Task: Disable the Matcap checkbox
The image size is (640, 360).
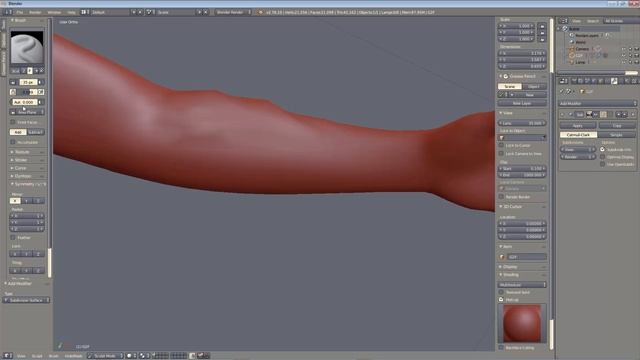Action: (501, 300)
